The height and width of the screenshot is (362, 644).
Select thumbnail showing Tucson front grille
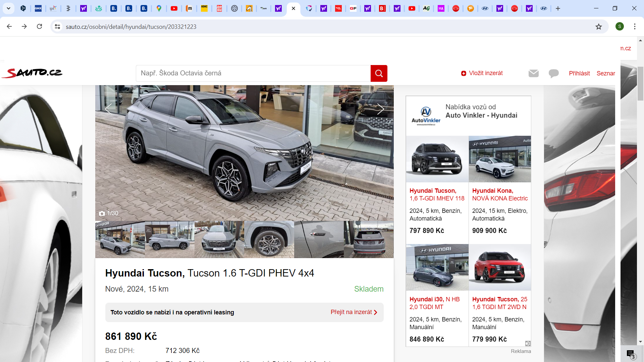tap(219, 239)
